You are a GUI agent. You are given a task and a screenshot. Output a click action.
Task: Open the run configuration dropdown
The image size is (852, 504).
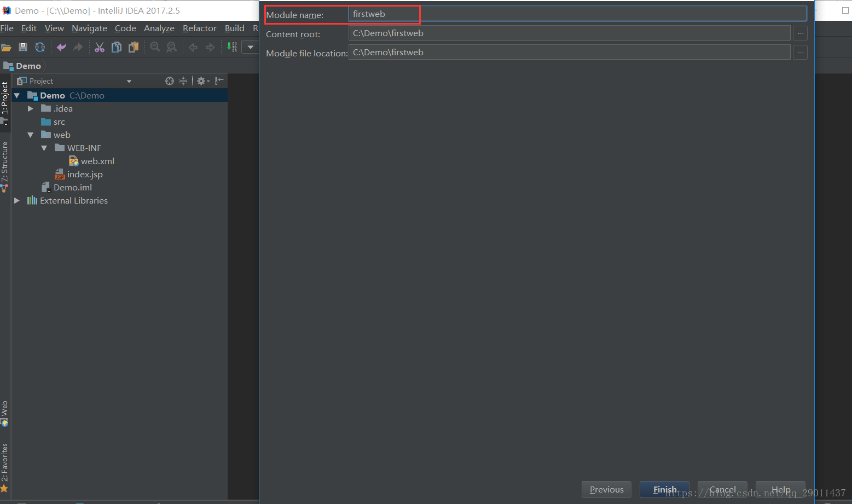(251, 47)
